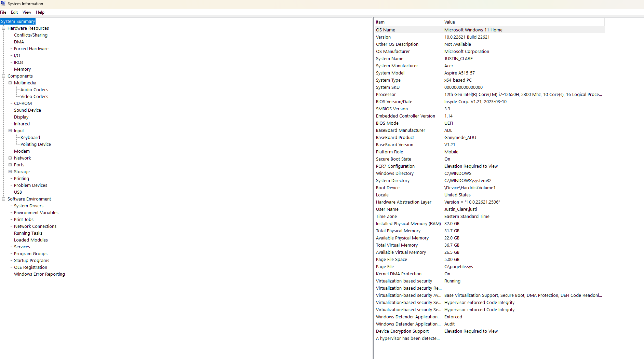Open the Edit menu
Image resolution: width=644 pixels, height=359 pixels.
pyautogui.click(x=14, y=12)
